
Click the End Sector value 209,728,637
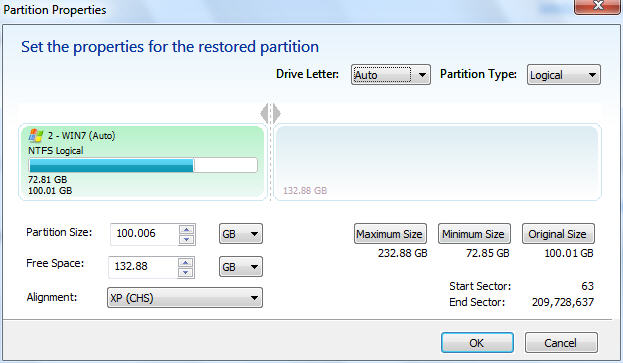563,302
